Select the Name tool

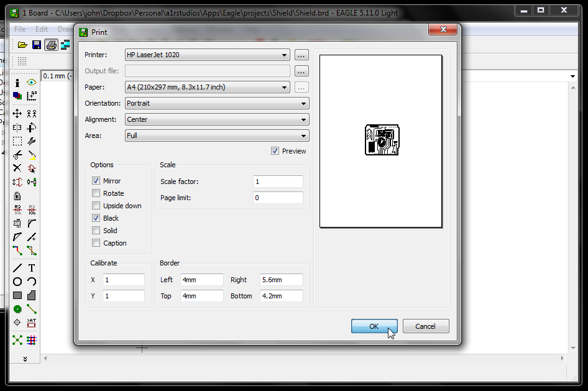[17, 209]
